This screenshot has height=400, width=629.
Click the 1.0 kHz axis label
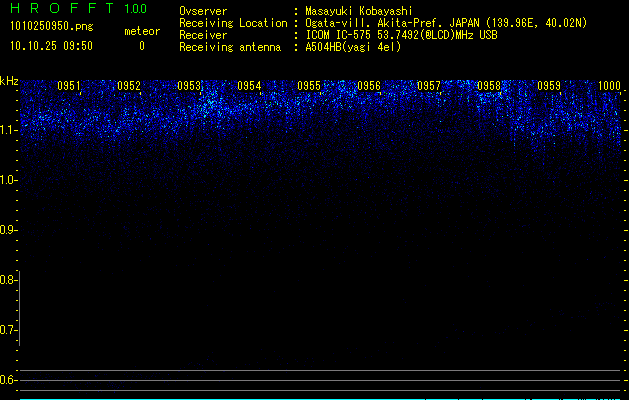coord(7,180)
